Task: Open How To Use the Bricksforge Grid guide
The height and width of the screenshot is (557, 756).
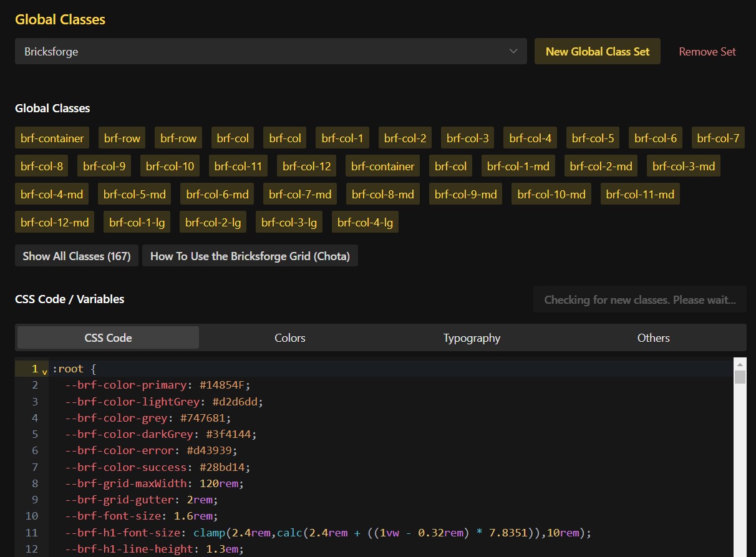Action: coord(250,256)
